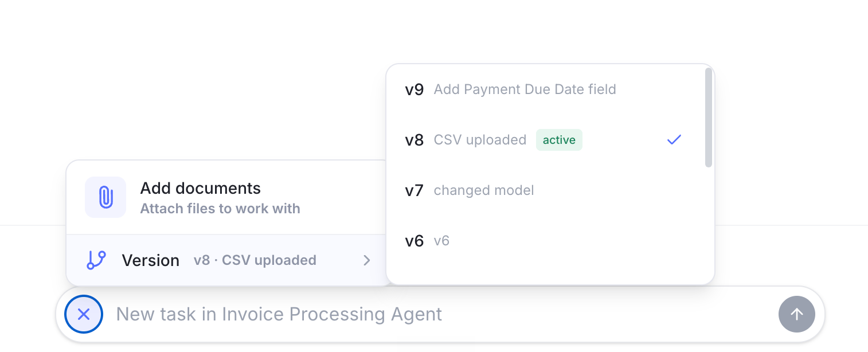Open the Version menu row label

pyautogui.click(x=150, y=260)
